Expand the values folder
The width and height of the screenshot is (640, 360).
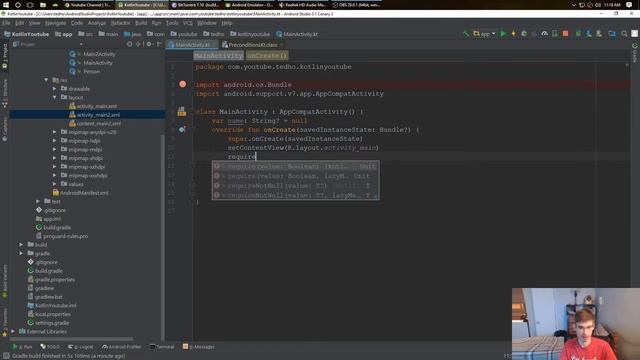click(54, 184)
